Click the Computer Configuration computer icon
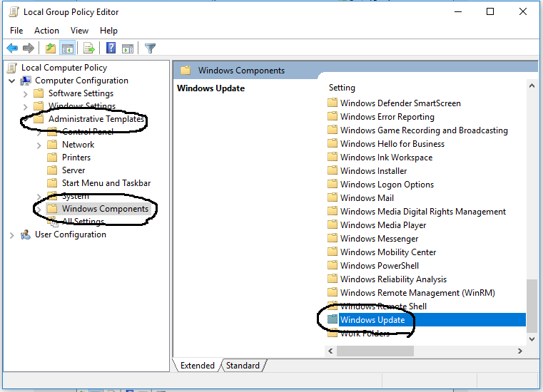Image resolution: width=543 pixels, height=392 pixels. [x=26, y=81]
